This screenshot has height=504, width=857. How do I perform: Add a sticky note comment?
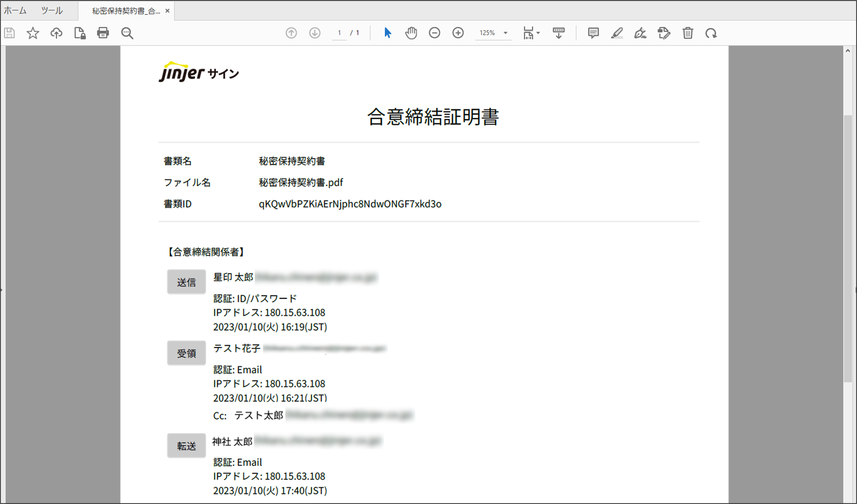coord(593,33)
